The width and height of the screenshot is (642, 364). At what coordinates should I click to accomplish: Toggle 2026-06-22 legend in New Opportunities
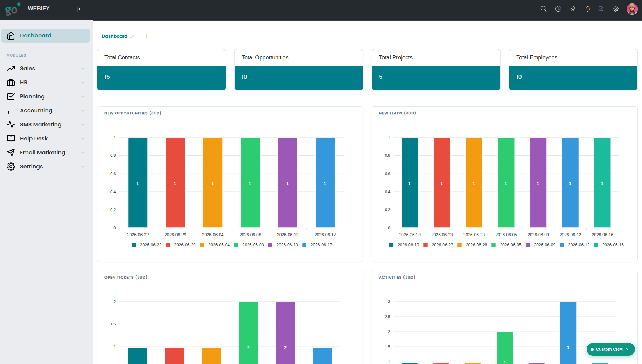pyautogui.click(x=147, y=245)
